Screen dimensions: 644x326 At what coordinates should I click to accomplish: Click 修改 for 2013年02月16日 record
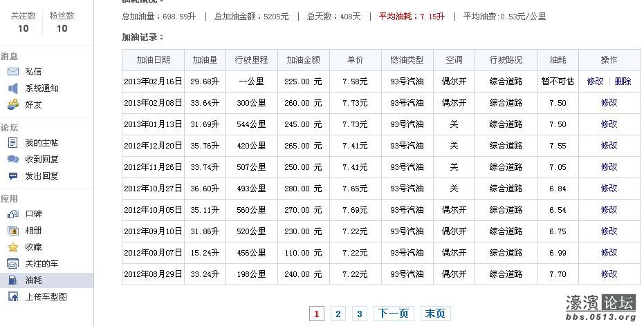[x=595, y=81]
